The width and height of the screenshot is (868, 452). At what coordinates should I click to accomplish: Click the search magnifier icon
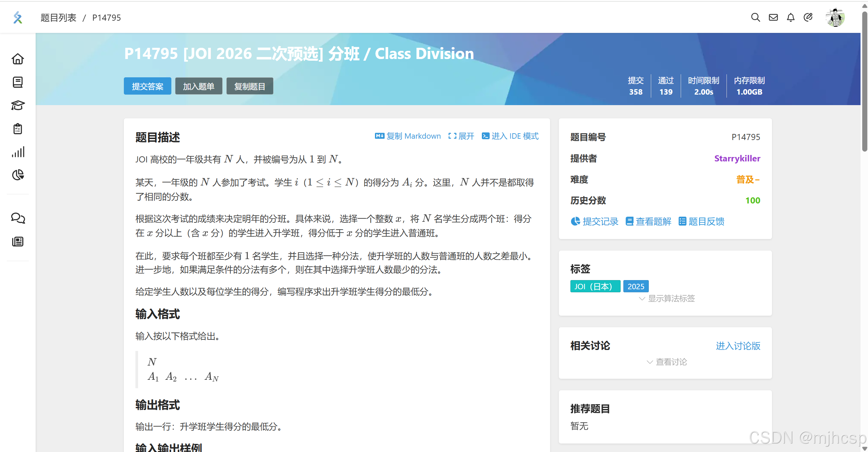[755, 17]
